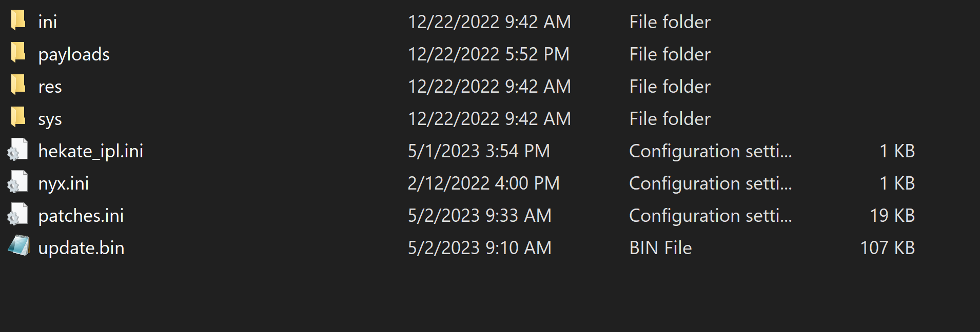Click the BIN File type cell
Image resolution: width=980 pixels, height=332 pixels.
(x=661, y=248)
